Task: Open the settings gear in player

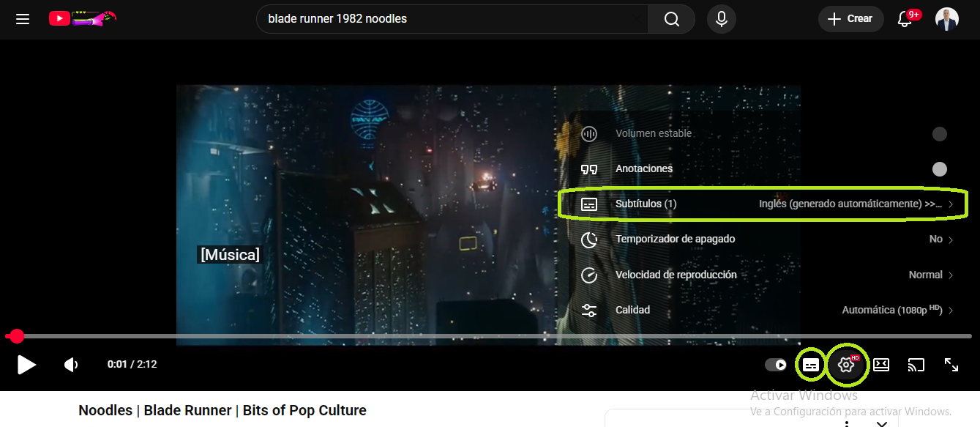Action: click(846, 365)
